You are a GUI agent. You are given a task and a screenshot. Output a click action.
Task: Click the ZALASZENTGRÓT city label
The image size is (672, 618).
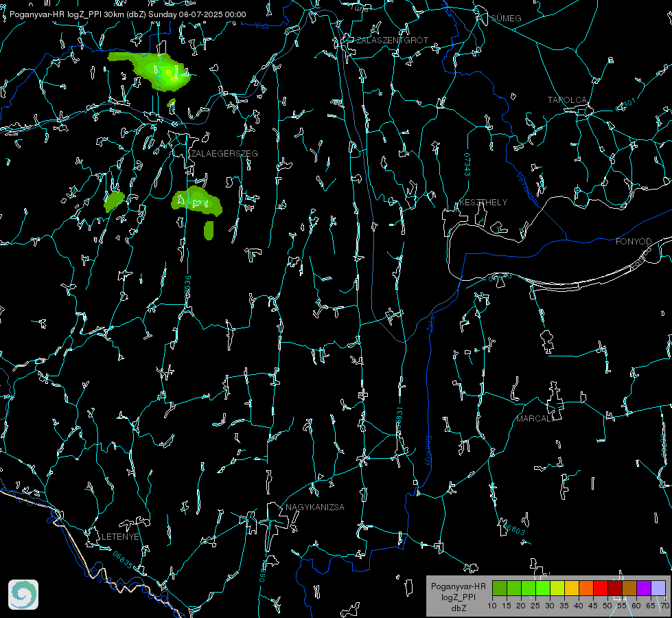click(392, 41)
